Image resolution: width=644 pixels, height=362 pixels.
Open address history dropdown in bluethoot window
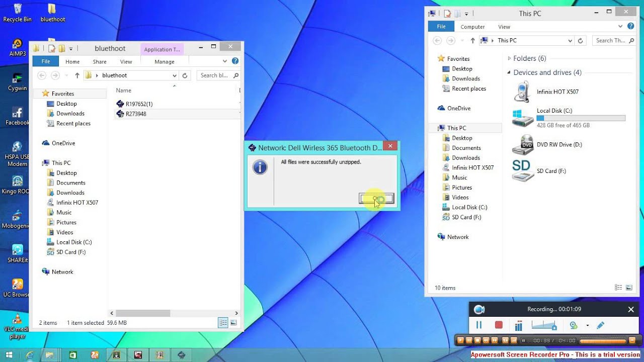pos(175,75)
